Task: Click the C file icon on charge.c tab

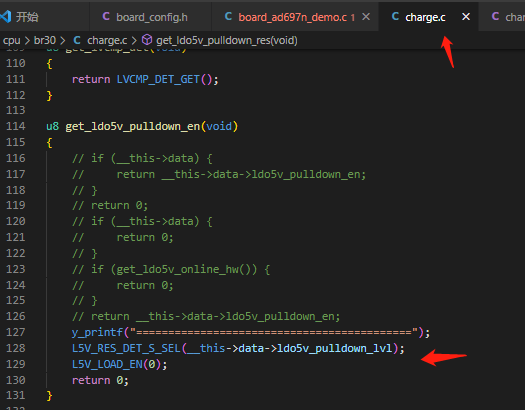Action: click(395, 16)
